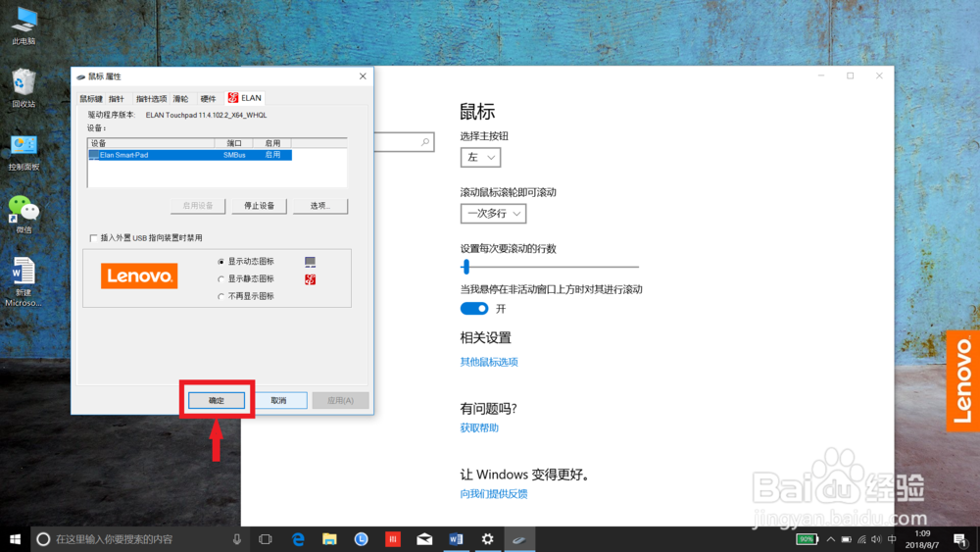The height and width of the screenshot is (552, 980).
Task: Click the Lenovo logo in the dialog
Action: pos(139,276)
